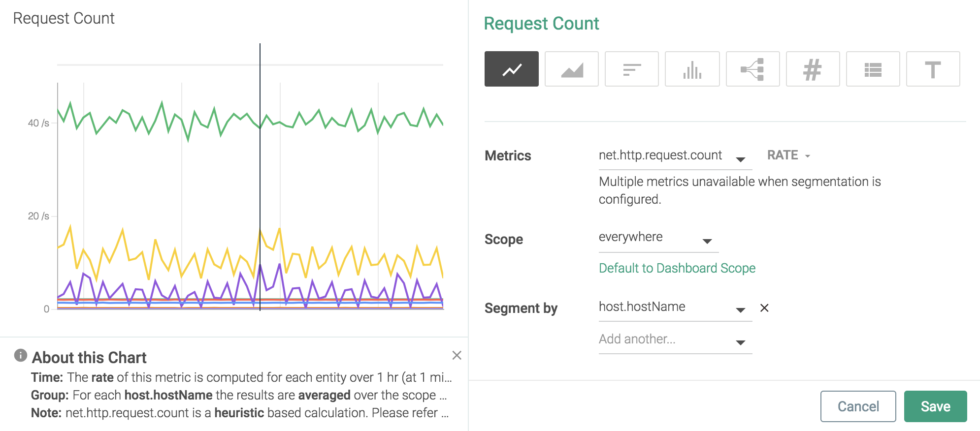Viewport: 980px width, 431px height.
Task: Choose the table list visualization icon
Action: 873,69
